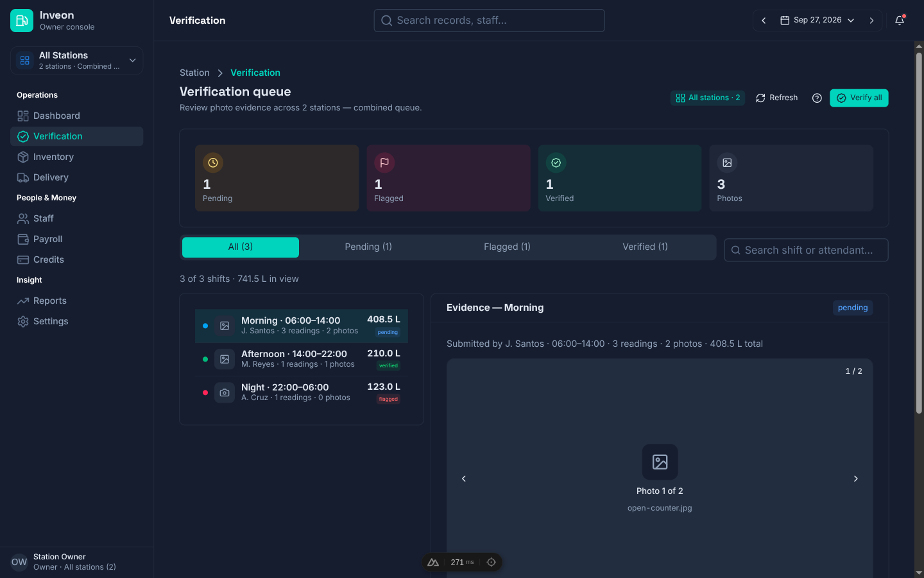
Task: Focus the Search shift or attendant field
Action: [x=806, y=250]
